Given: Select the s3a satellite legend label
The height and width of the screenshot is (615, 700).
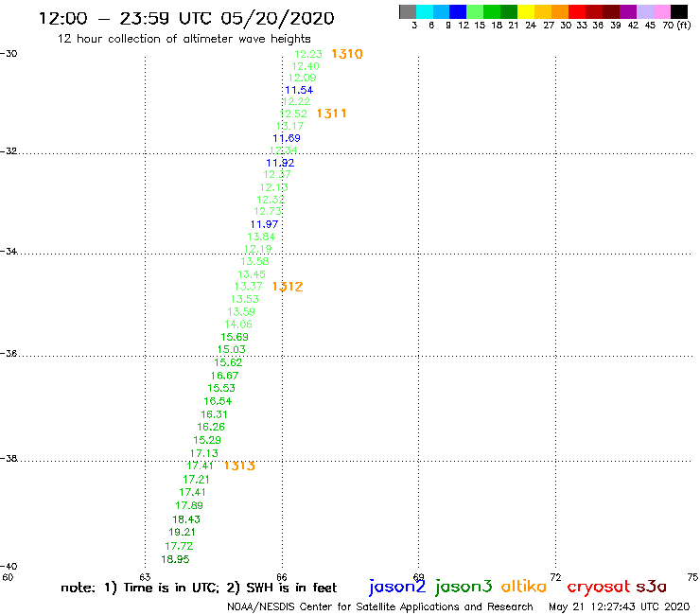Looking at the screenshot, I should point(651,586).
